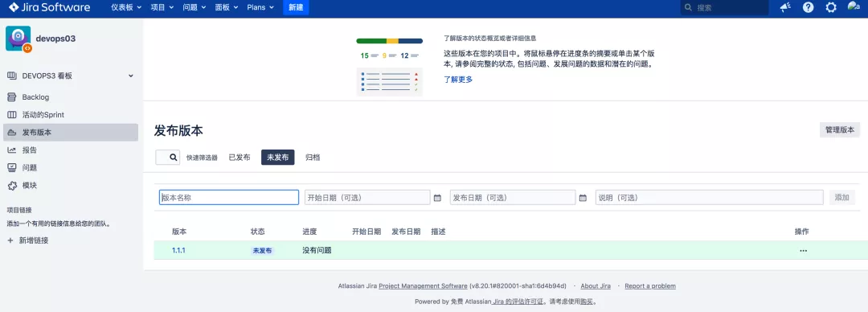Open the help question mark icon
Screen dimensions: 868x312
click(809, 8)
